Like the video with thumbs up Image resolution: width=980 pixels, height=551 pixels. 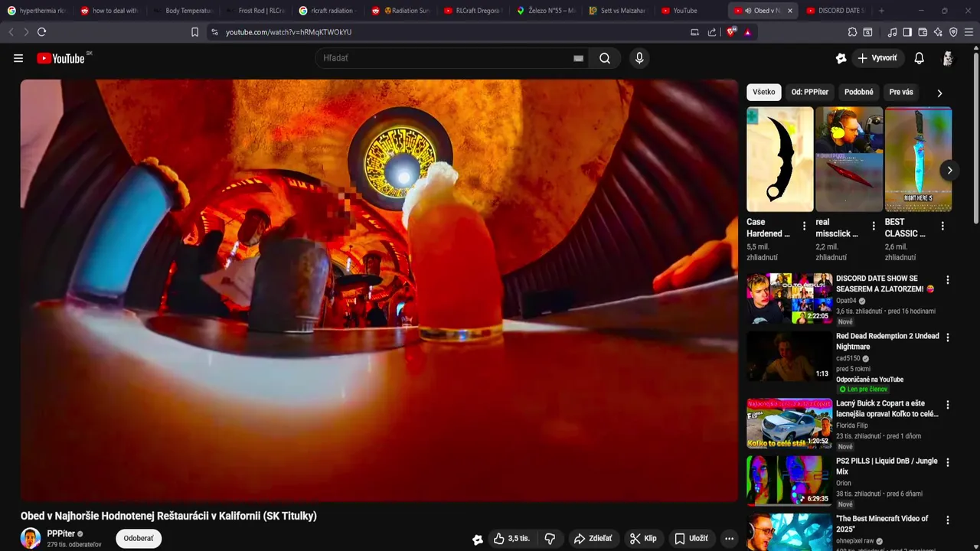tap(511, 539)
